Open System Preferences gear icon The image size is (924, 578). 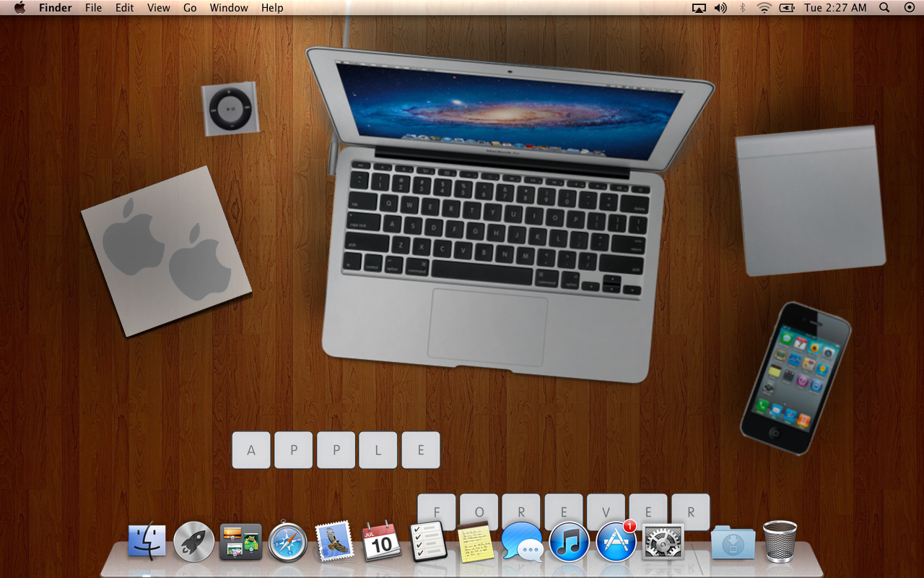(663, 542)
